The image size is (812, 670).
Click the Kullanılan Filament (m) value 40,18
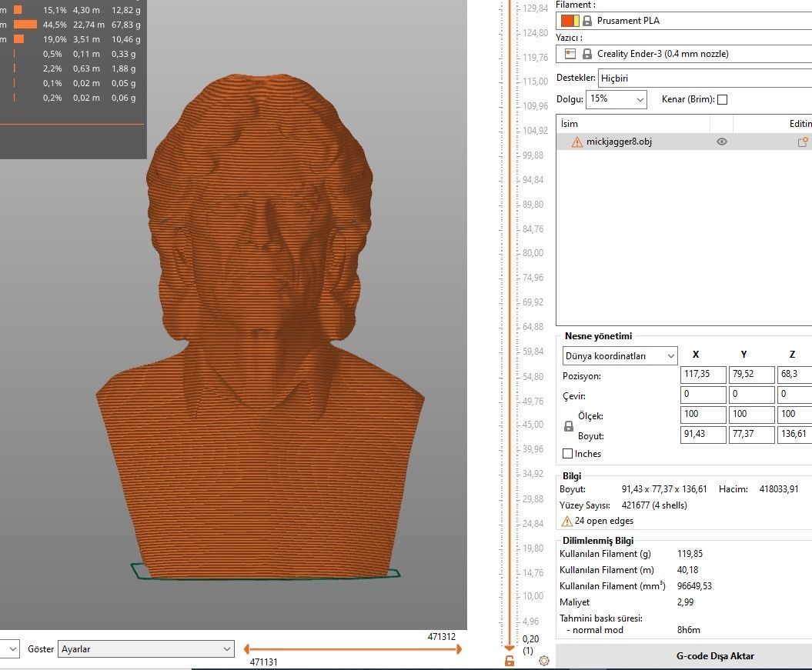[x=688, y=570]
